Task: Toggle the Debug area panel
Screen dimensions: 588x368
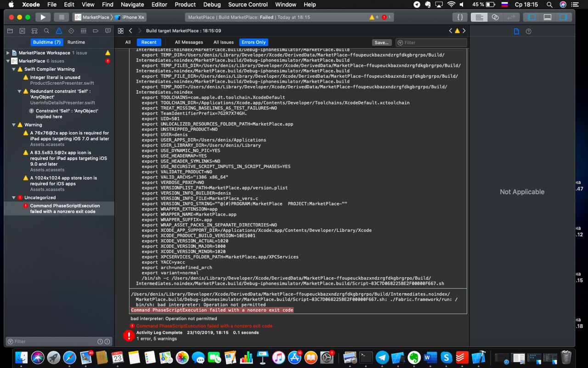Action: point(548,17)
